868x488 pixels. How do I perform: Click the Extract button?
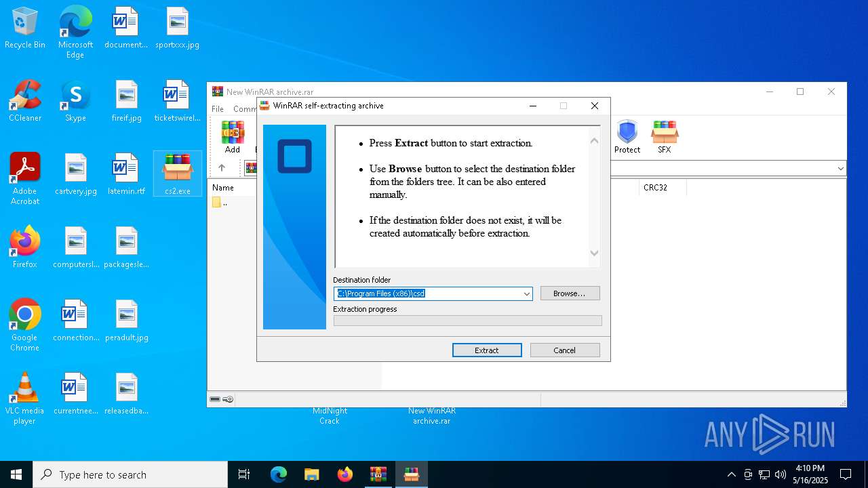click(x=487, y=350)
